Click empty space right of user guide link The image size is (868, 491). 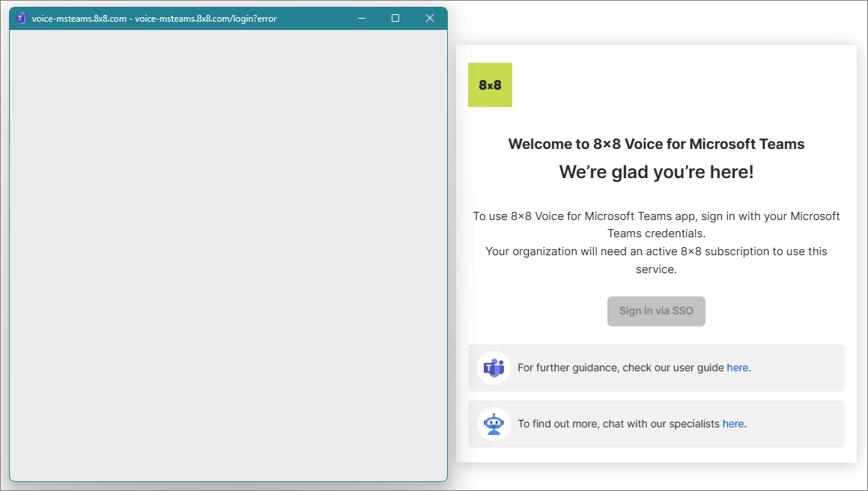coord(798,368)
